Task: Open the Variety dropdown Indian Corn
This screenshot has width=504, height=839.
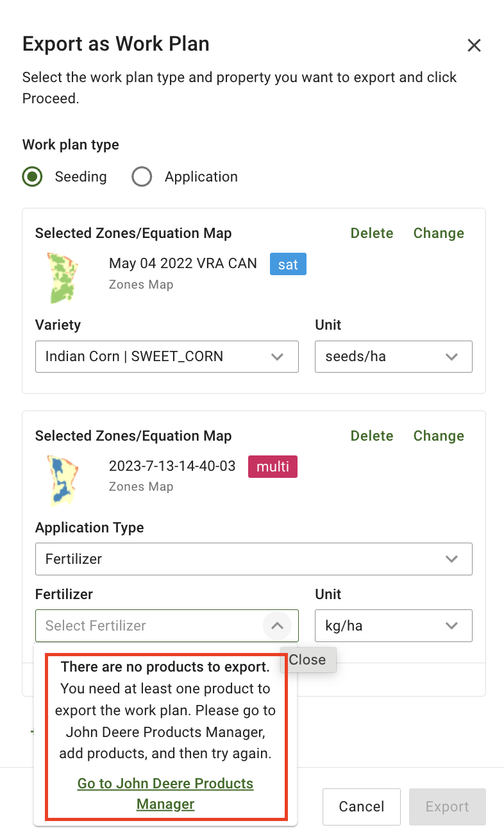Action: 167,357
